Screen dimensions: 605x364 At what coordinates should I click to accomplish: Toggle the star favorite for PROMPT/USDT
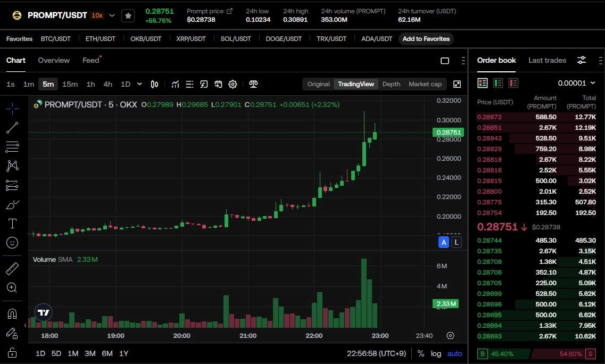[x=128, y=16]
